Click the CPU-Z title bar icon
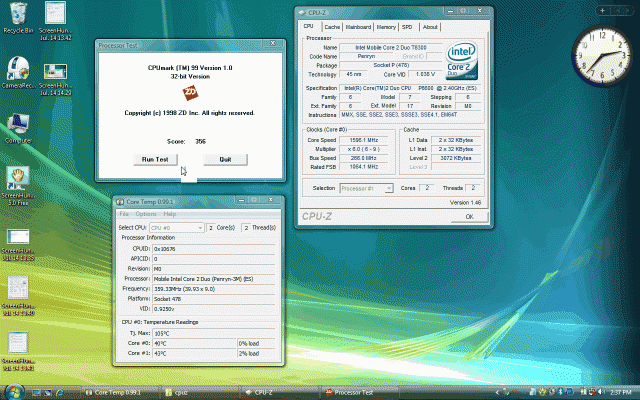Image resolution: width=640 pixels, height=400 pixels. (x=302, y=13)
